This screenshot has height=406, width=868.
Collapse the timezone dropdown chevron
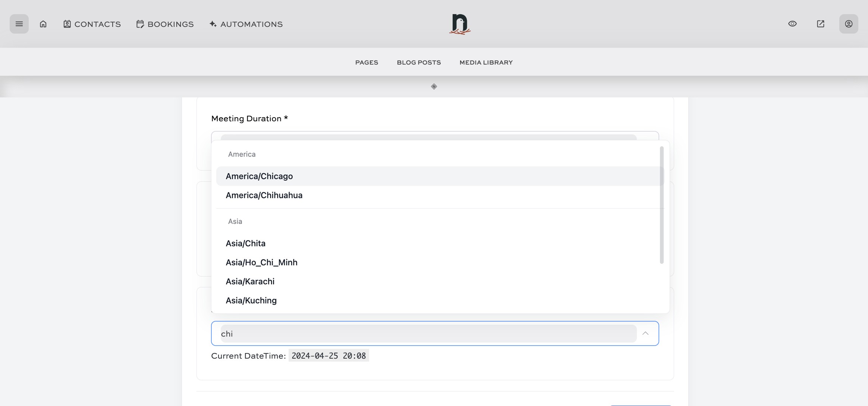click(645, 333)
